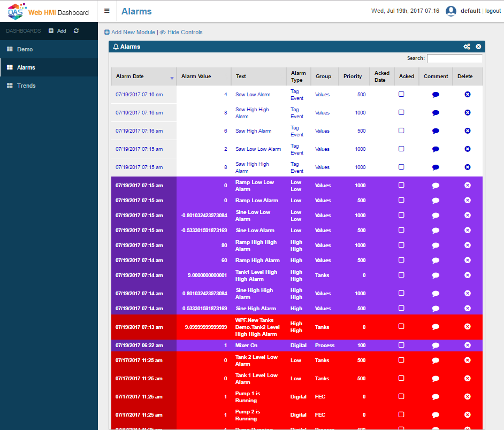
Task: Click the alarm bell icon in panel header
Action: [x=115, y=46]
